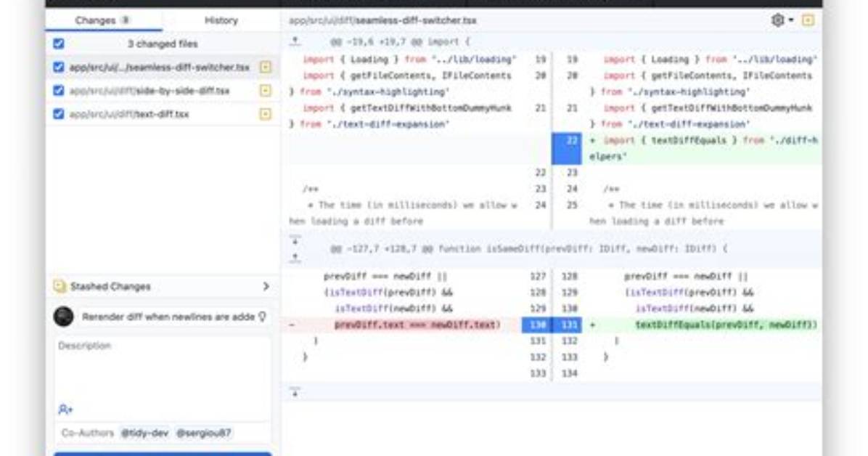
Task: Click modified status icon for side-by-side-diff.tsx
Action: tap(266, 90)
